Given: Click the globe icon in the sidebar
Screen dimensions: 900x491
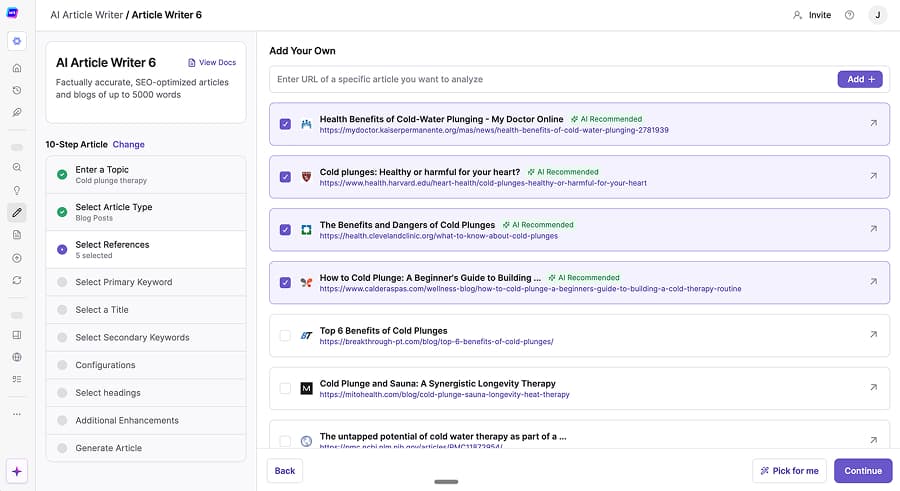Looking at the screenshot, I should [x=17, y=357].
